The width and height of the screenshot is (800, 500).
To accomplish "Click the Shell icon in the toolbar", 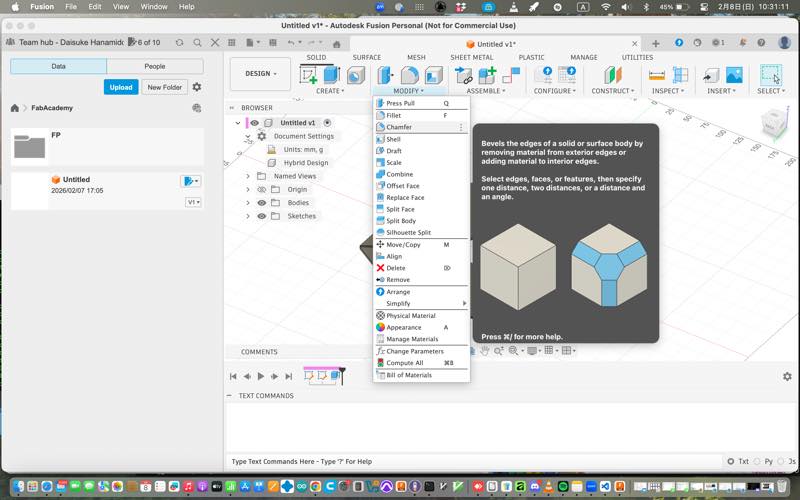I will coord(434,75).
